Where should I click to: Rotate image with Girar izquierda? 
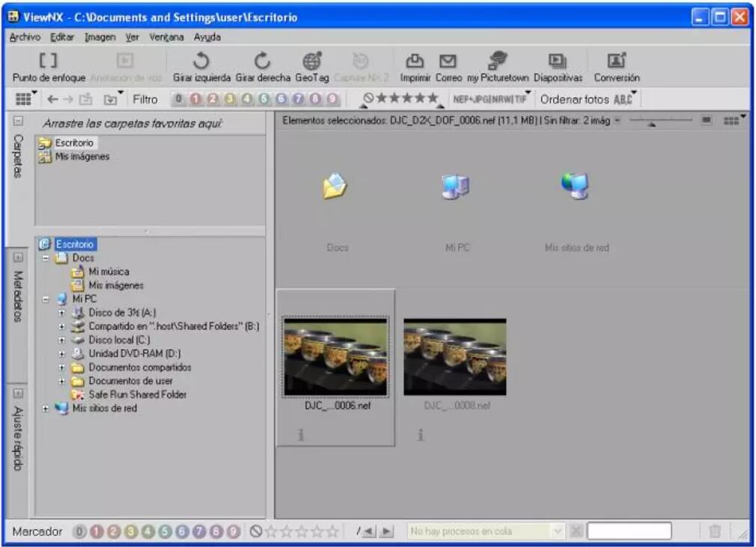click(201, 62)
